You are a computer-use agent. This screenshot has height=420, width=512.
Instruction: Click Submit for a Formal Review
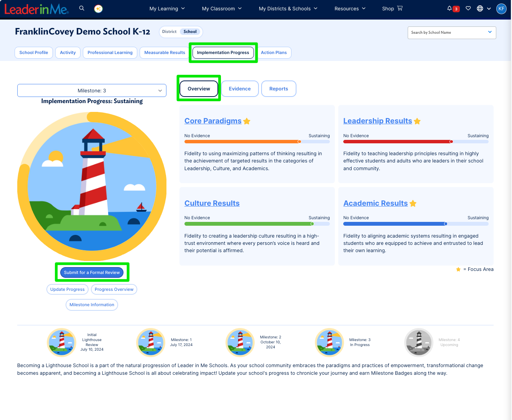click(x=92, y=272)
